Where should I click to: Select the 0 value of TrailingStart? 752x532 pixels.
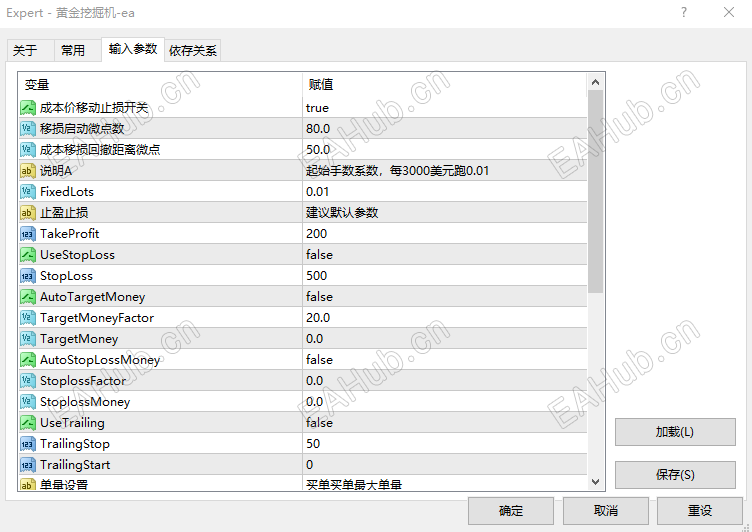pyautogui.click(x=310, y=465)
